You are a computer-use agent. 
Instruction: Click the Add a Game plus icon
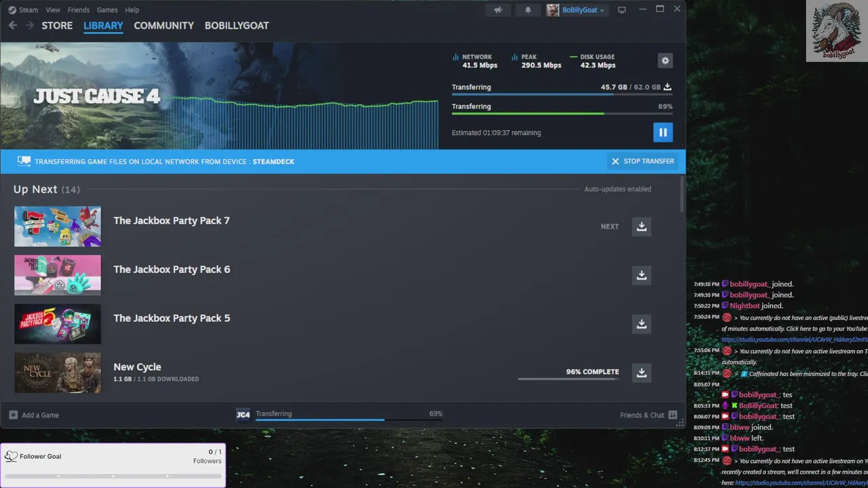(x=14, y=415)
